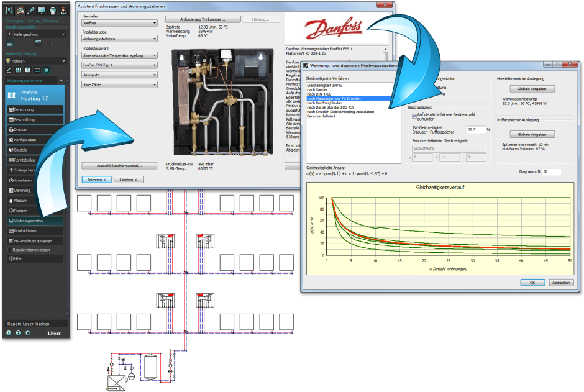Open Produktdaten in the sidebar
This screenshot has width=584, height=392.
(35, 231)
